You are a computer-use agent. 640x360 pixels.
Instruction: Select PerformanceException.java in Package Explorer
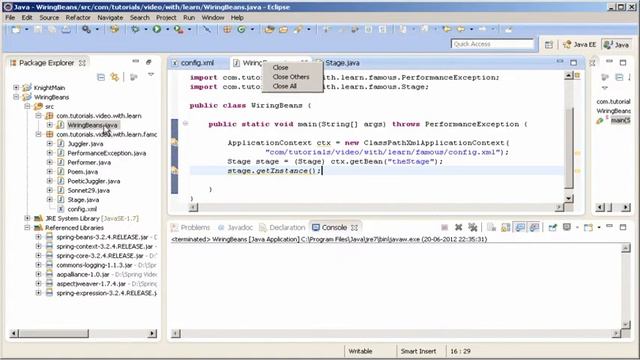pyautogui.click(x=107, y=153)
